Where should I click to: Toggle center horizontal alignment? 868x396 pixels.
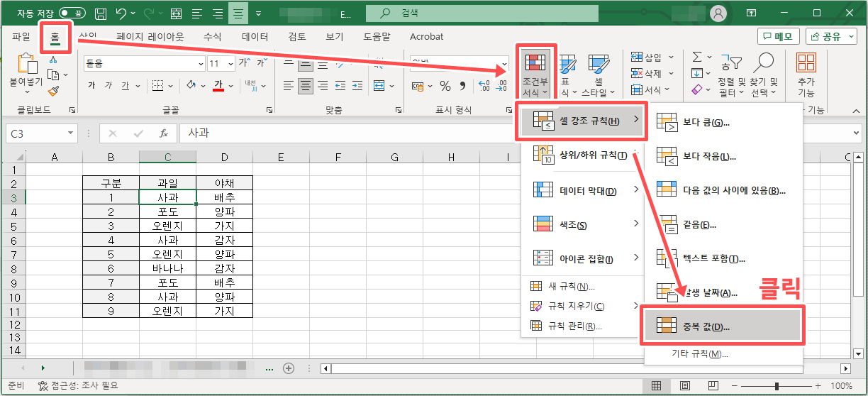(x=306, y=86)
